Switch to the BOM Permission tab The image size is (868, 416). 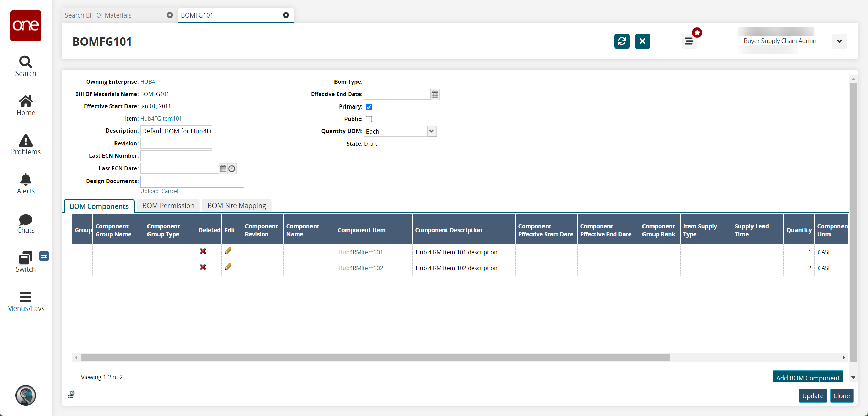[x=168, y=205]
